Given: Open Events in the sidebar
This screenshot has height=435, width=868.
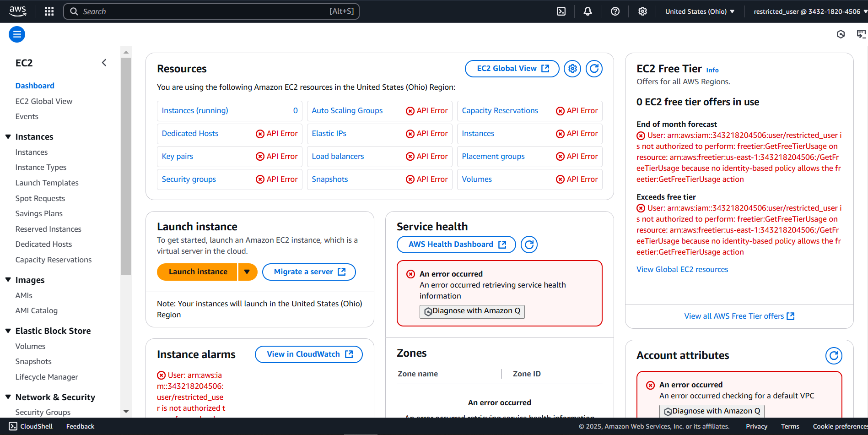Looking at the screenshot, I should point(27,116).
